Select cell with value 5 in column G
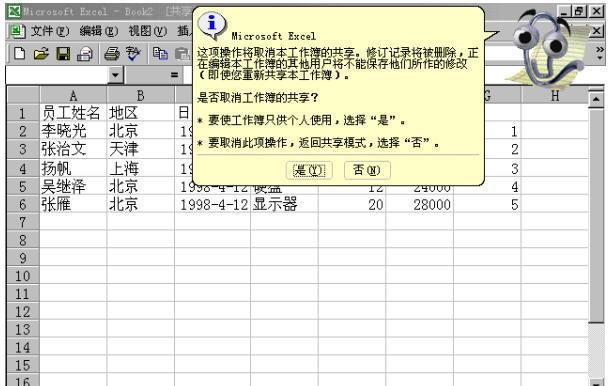Image resolution: width=612 pixels, height=386 pixels. click(487, 204)
